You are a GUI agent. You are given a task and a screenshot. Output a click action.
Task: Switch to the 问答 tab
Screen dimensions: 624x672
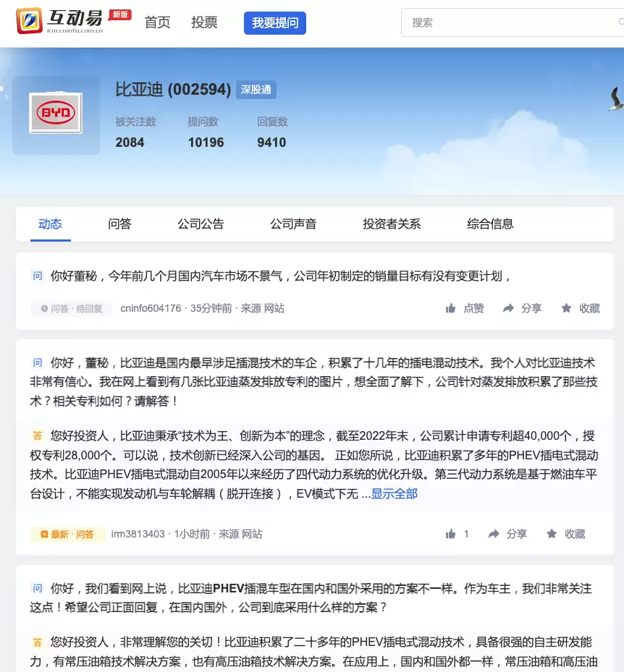(x=119, y=224)
